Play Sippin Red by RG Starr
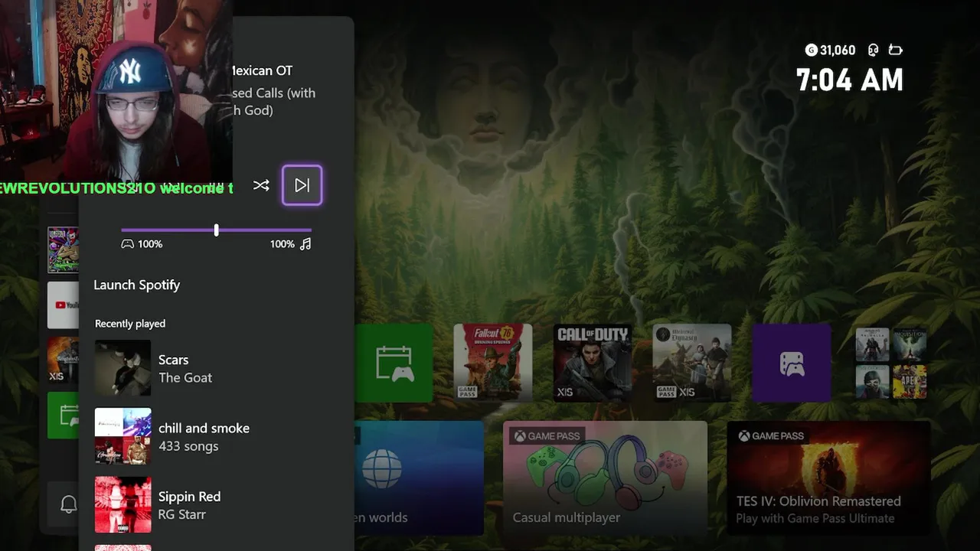Viewport: 980px width, 551px height. pos(216,505)
